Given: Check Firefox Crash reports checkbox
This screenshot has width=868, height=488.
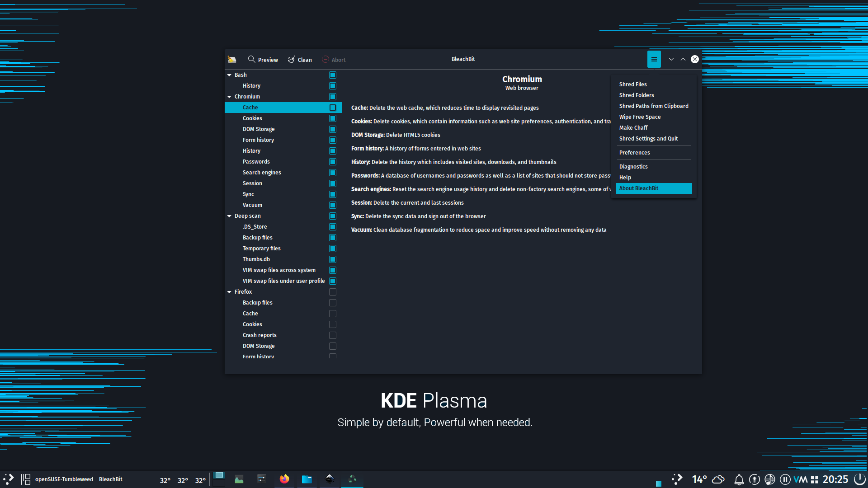Looking at the screenshot, I should click(333, 335).
